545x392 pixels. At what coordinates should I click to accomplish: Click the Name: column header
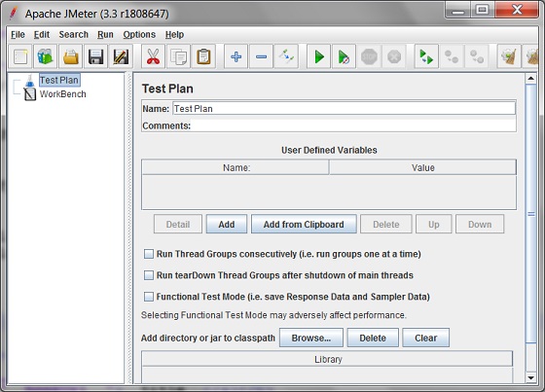(236, 167)
